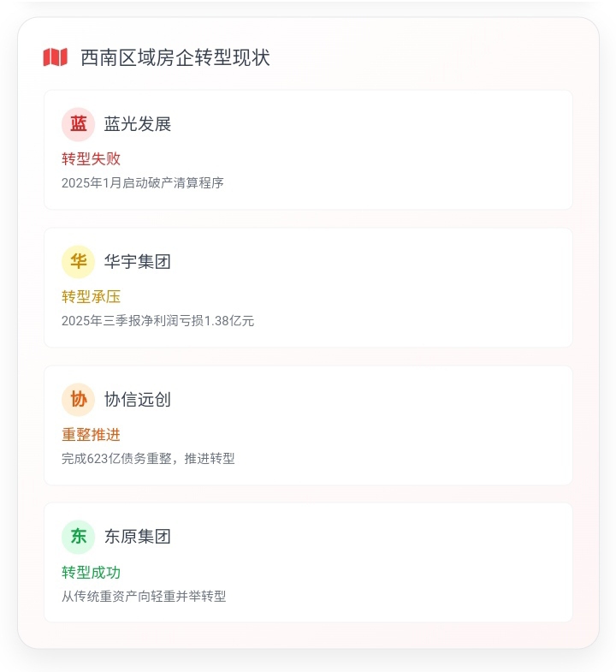Click the red 蓝 circle avatar
The image size is (616, 672).
coord(78,124)
